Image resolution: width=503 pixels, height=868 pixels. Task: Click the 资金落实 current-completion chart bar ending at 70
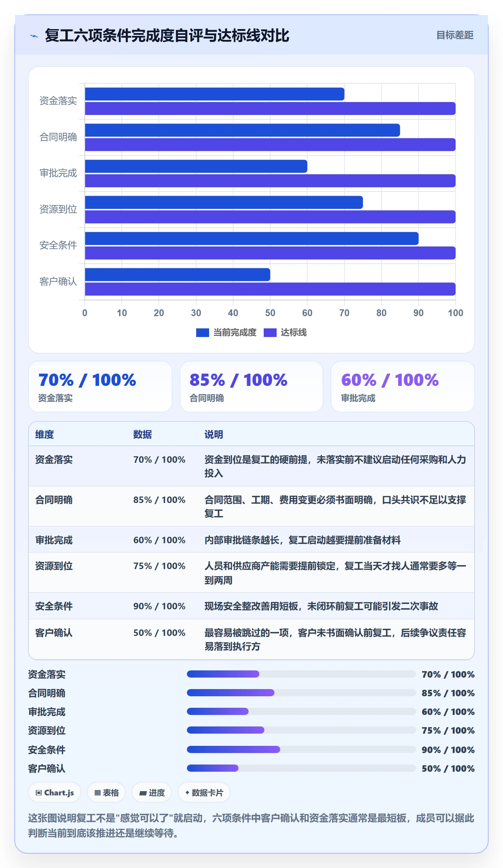(214, 94)
